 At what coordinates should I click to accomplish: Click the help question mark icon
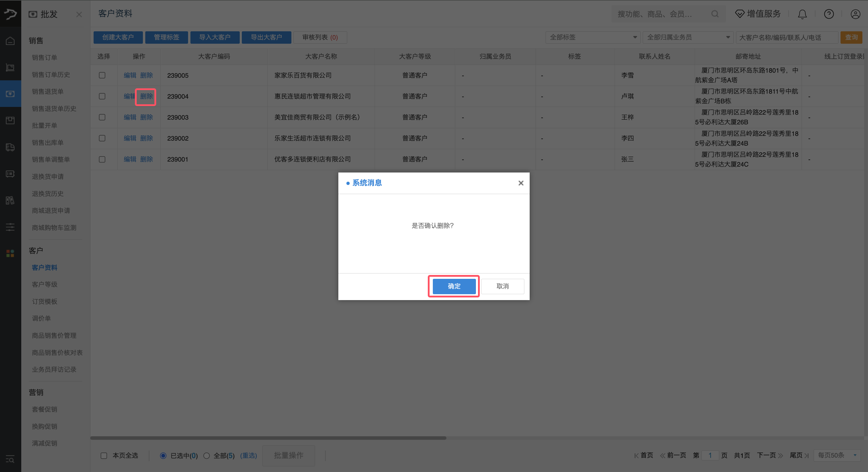tap(828, 14)
